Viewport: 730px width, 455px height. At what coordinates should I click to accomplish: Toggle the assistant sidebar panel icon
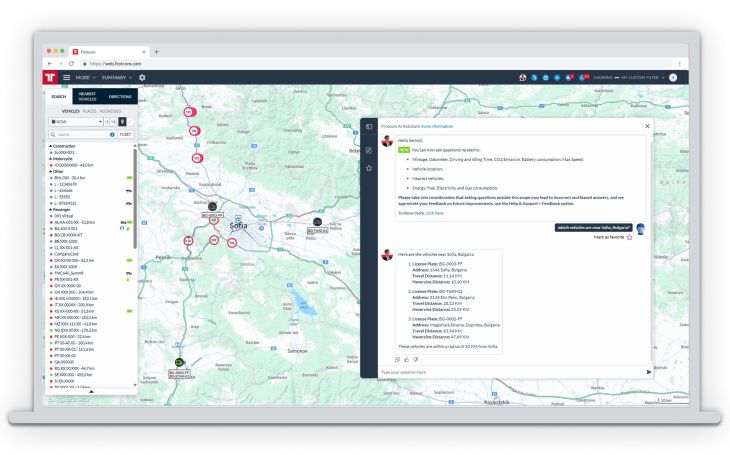pos(369,127)
